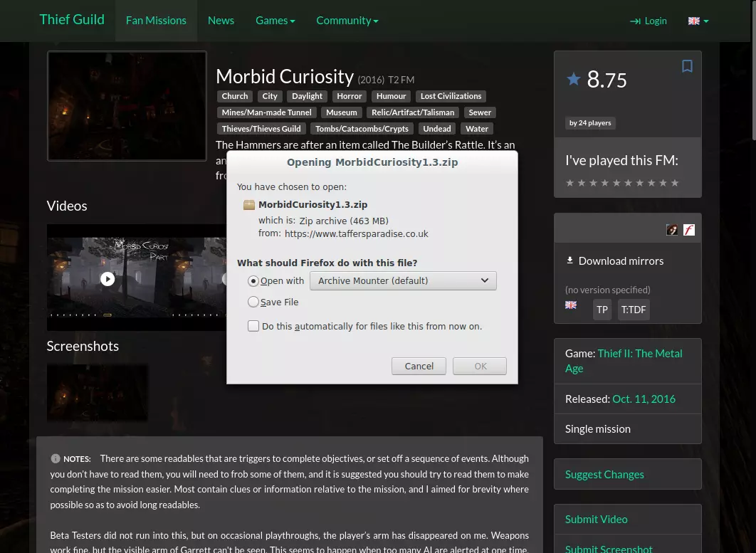Open the Archive Mounter application dropdown
Screen dimensions: 756x553
click(403, 281)
